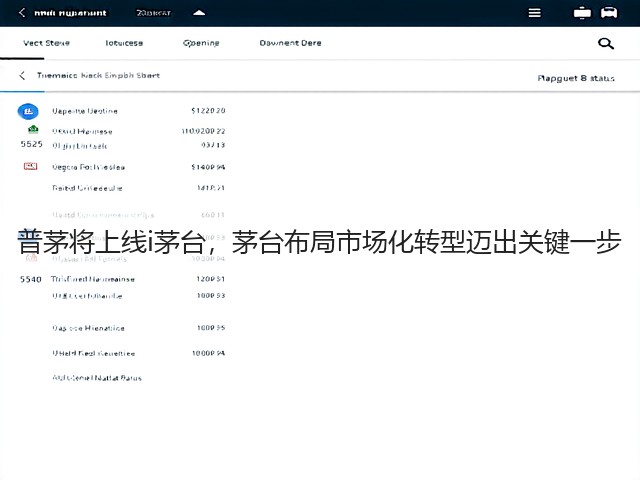The image size is (640, 480).
Task: Click the 5540 number label
Action: pos(31,279)
